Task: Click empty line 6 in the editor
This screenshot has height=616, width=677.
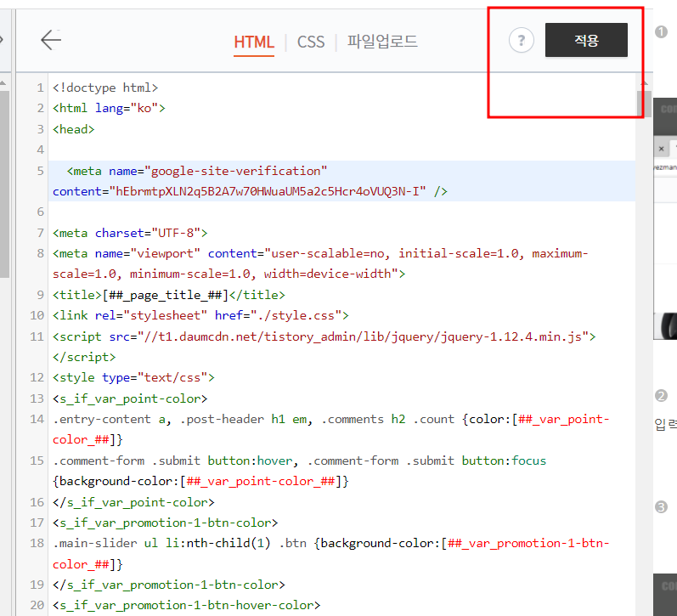Action: coord(341,212)
